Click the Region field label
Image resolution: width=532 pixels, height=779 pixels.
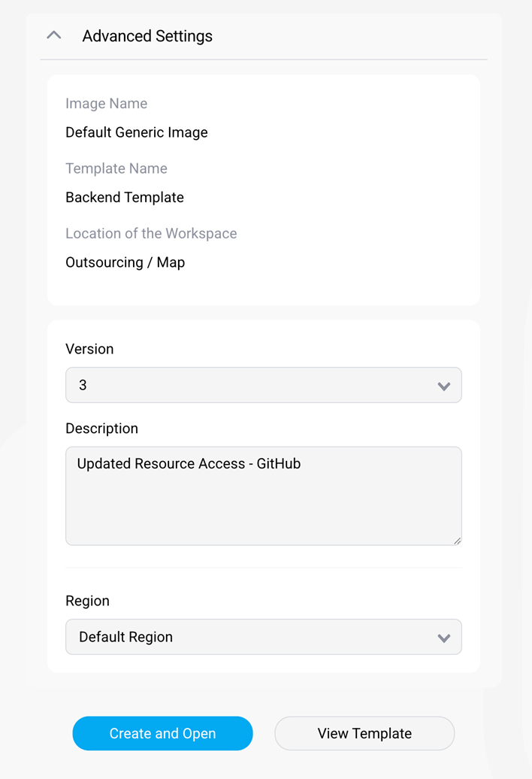87,601
